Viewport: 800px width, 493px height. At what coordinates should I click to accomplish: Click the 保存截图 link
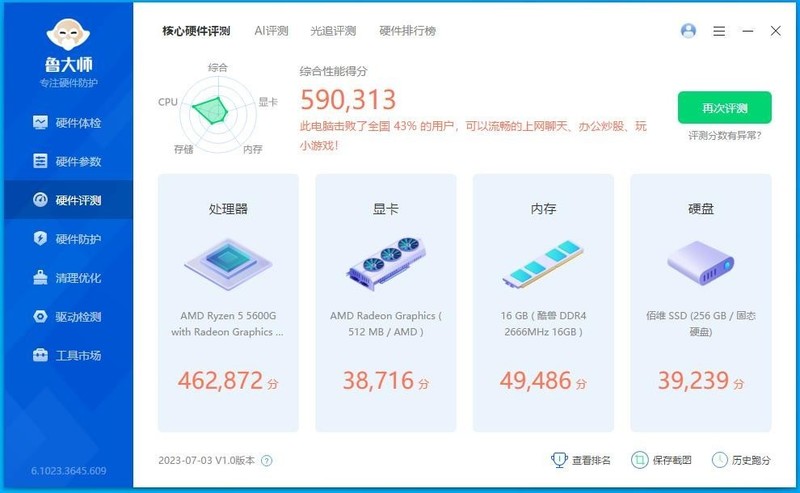[672, 460]
